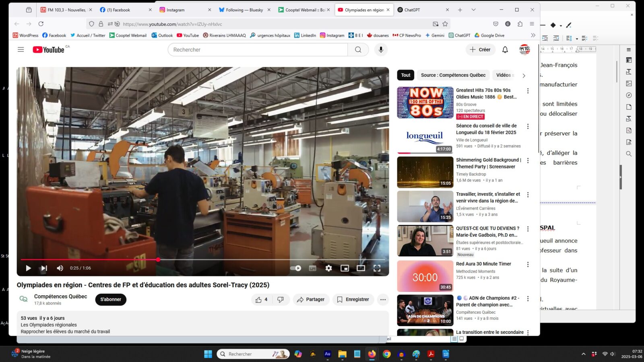Play the video with the play button
644x362 pixels.
click(x=28, y=268)
